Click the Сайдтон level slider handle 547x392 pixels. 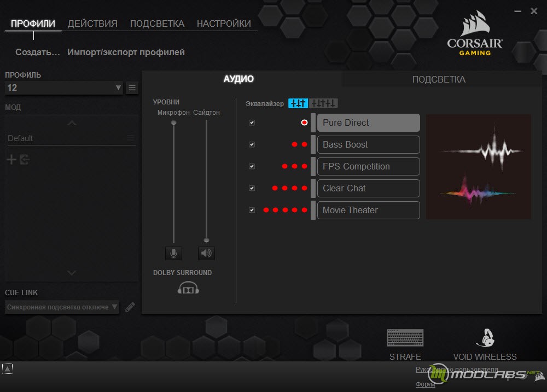[206, 240]
